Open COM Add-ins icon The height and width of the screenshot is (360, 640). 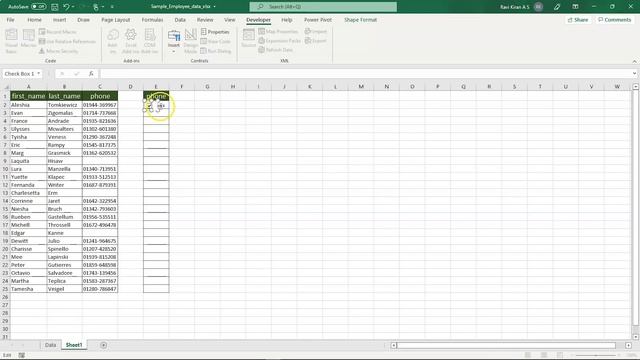(x=150, y=41)
